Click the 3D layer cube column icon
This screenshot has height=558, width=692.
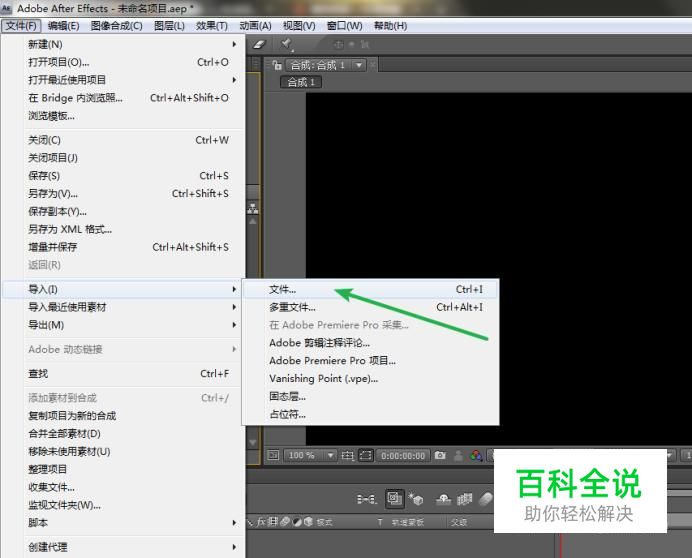(x=308, y=522)
